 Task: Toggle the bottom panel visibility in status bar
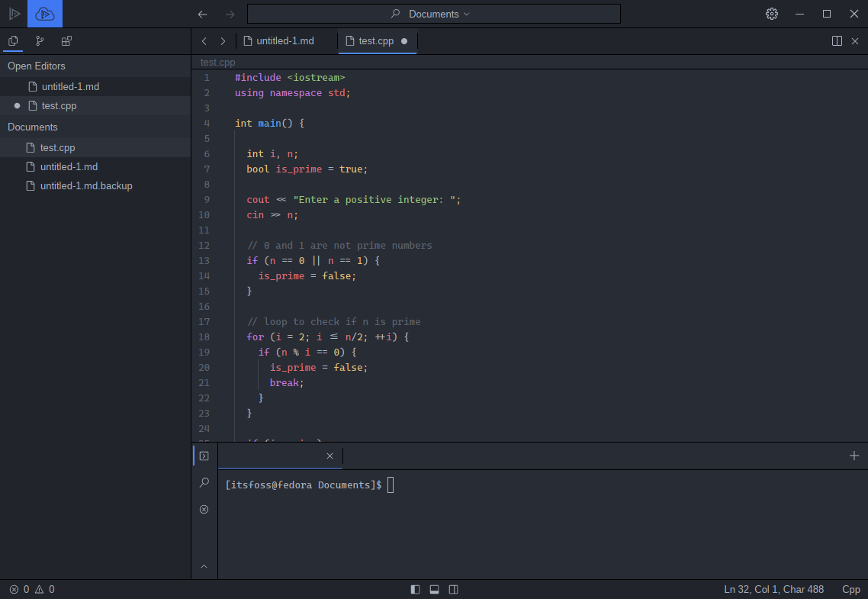(434, 589)
